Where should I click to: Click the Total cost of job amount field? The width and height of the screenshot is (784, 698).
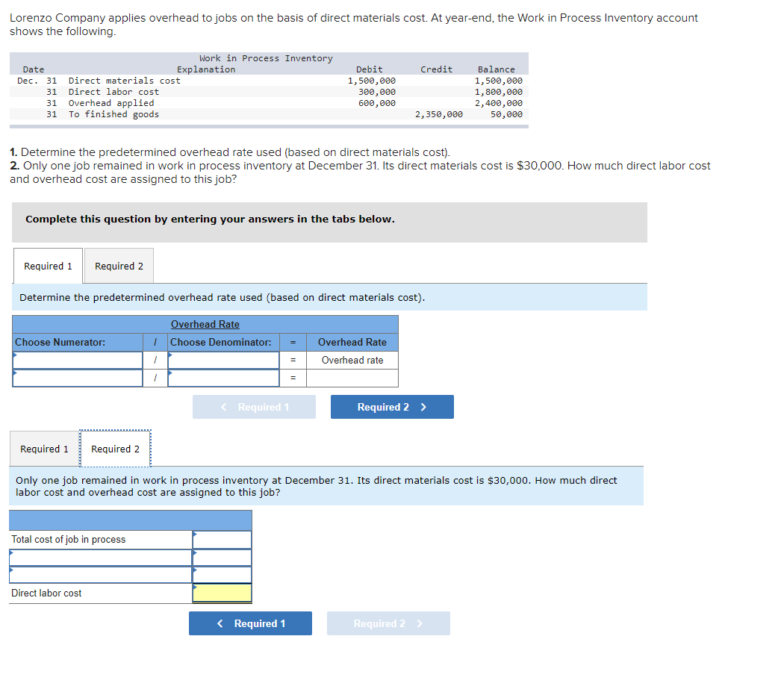click(x=222, y=538)
